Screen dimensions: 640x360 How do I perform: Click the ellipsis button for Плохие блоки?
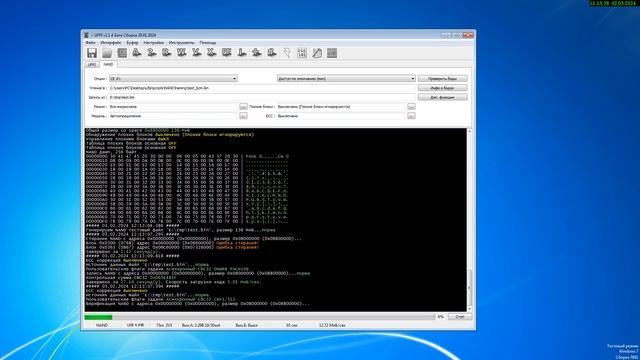411,107
